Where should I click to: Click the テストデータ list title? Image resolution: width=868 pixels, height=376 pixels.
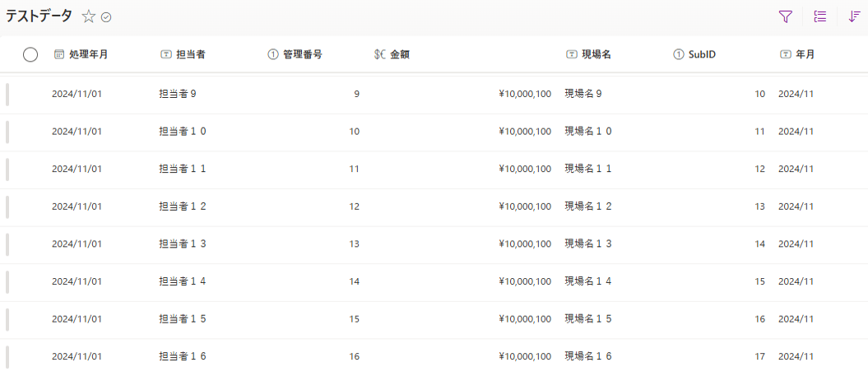pyautogui.click(x=39, y=16)
